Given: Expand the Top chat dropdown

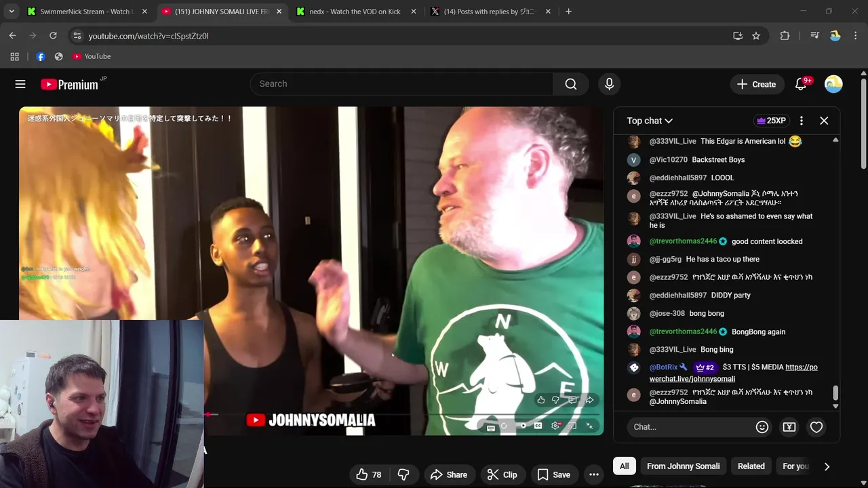Looking at the screenshot, I should click(650, 121).
